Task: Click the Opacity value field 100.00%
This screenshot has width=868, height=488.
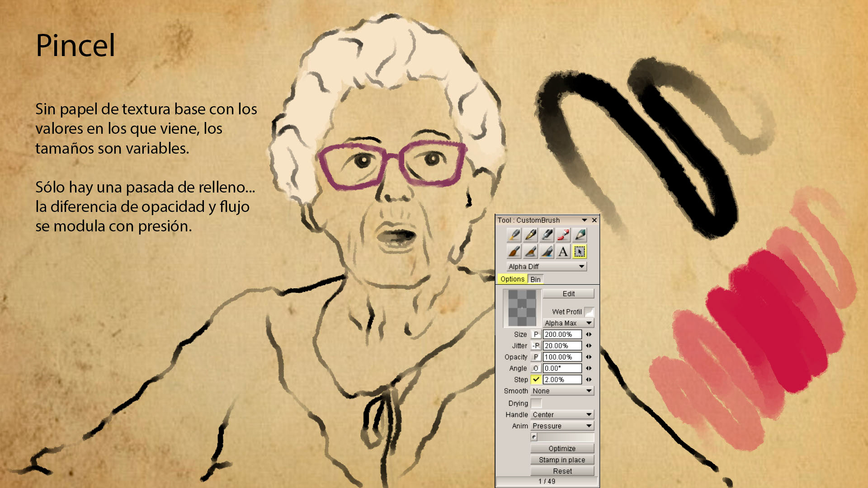Action: 562,357
